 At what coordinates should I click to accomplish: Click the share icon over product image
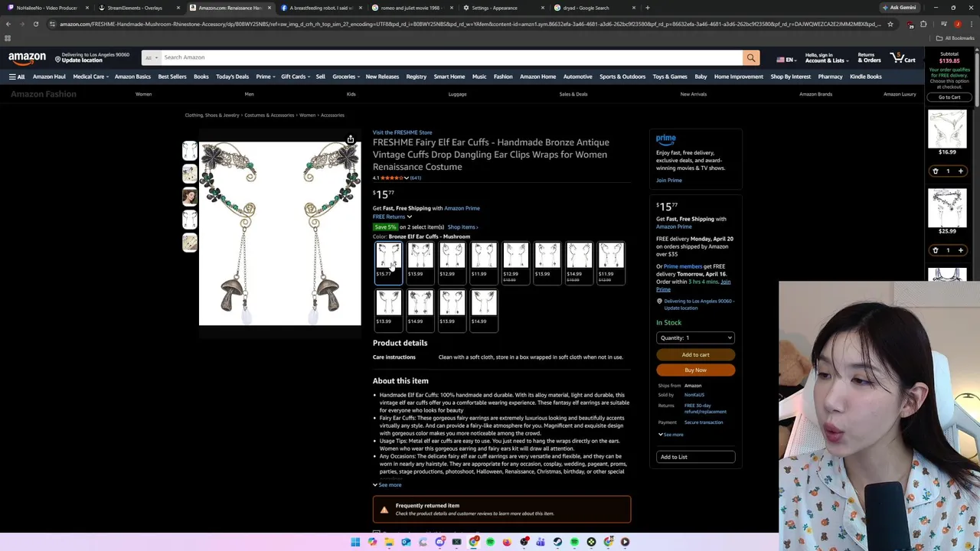tap(350, 139)
